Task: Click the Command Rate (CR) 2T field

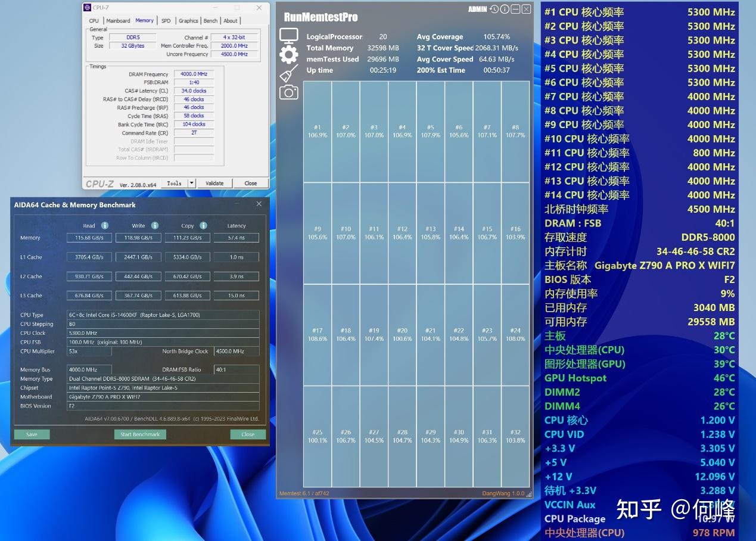Action: [194, 133]
